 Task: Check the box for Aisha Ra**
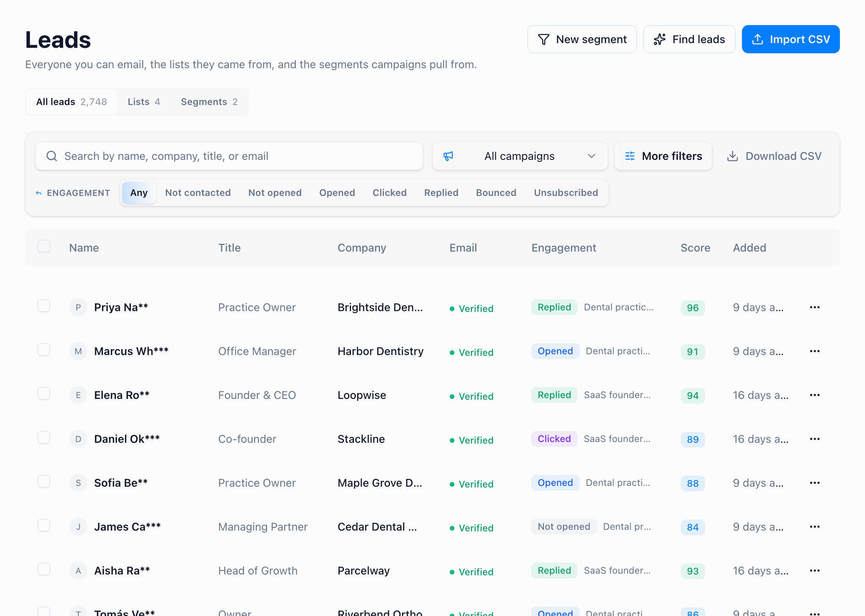click(44, 569)
